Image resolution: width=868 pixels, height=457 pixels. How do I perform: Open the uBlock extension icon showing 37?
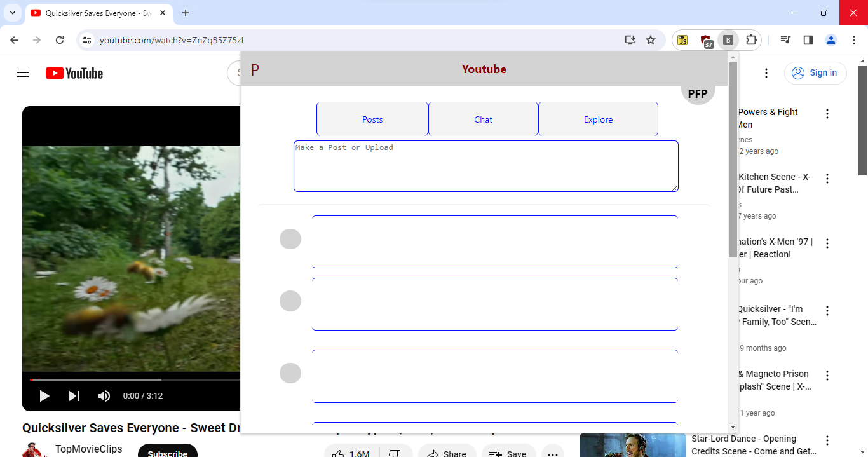(x=706, y=41)
